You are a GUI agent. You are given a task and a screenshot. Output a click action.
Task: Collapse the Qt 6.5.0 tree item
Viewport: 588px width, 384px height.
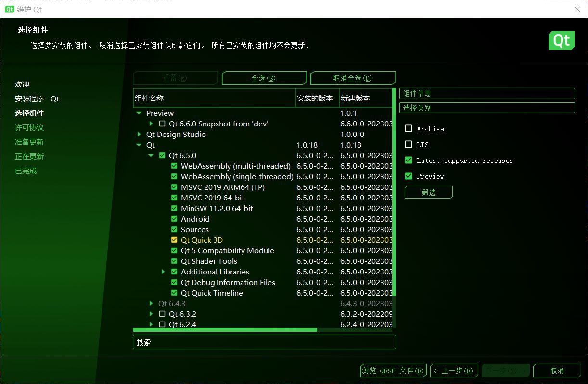click(x=151, y=155)
